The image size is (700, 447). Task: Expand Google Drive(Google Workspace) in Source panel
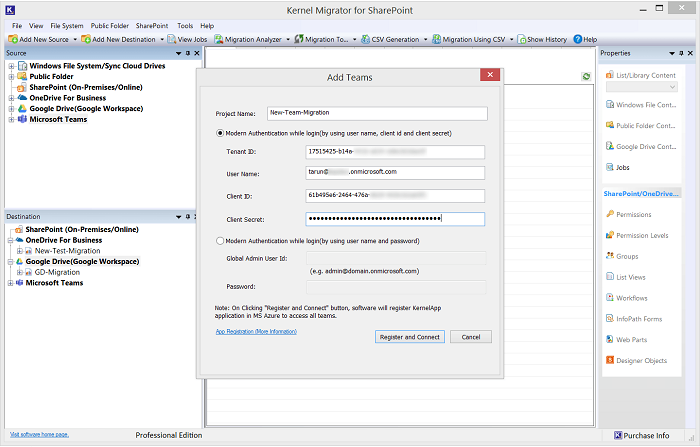click(x=11, y=109)
